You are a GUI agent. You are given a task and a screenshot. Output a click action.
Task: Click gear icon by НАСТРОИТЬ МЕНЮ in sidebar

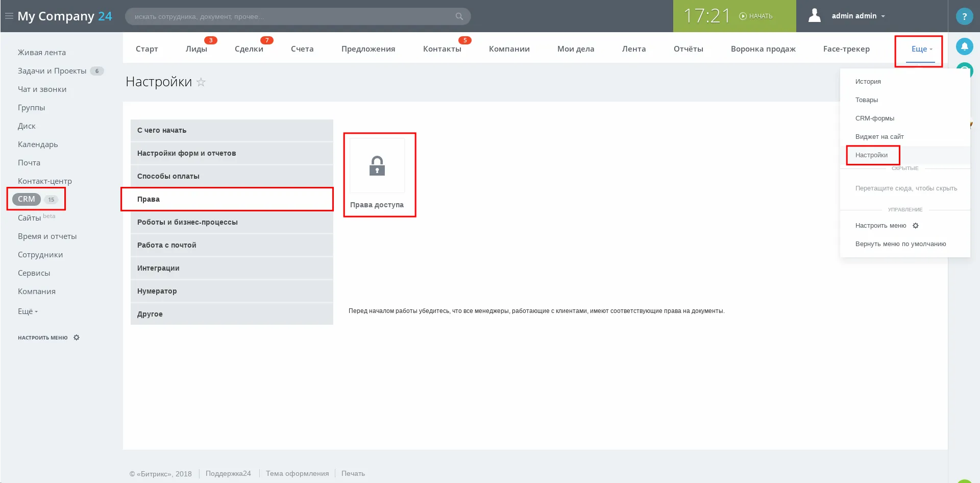pos(77,337)
